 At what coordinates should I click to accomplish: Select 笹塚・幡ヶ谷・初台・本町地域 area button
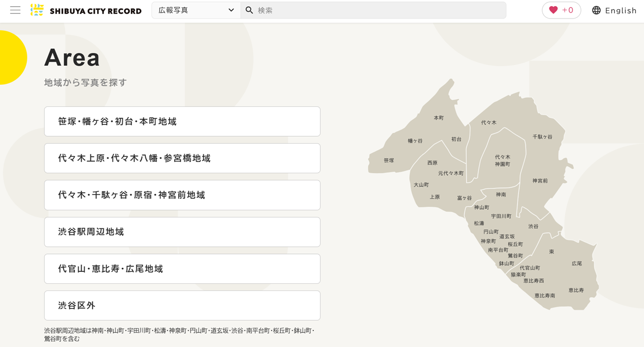coord(182,121)
